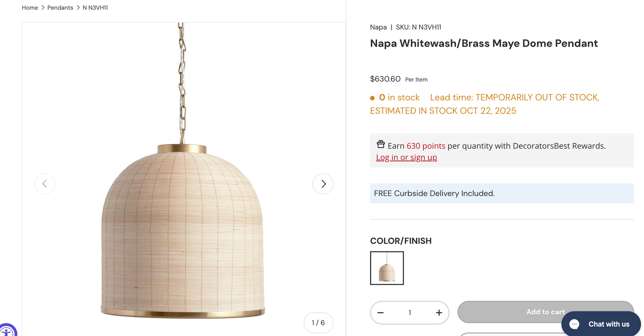Click the 630 points rewards text

tap(426, 146)
